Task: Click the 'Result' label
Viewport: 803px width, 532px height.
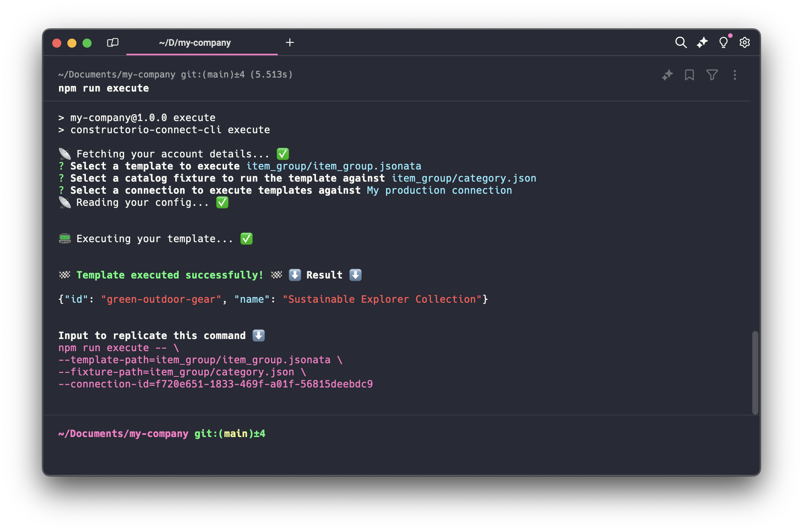Action: coord(324,275)
